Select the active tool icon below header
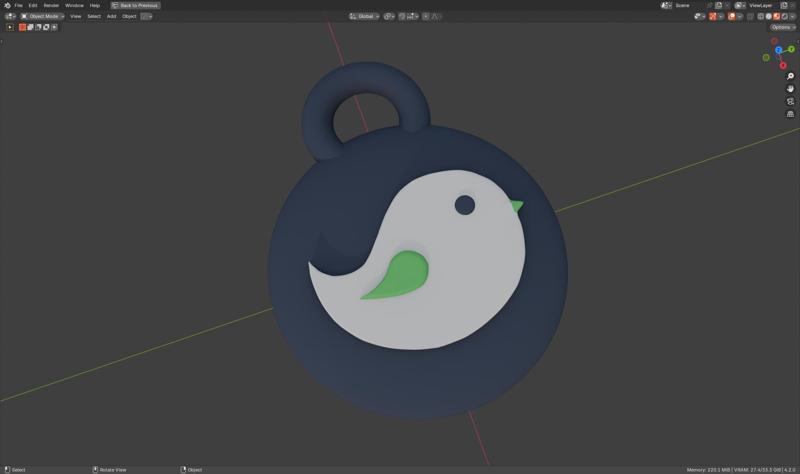 point(10,27)
